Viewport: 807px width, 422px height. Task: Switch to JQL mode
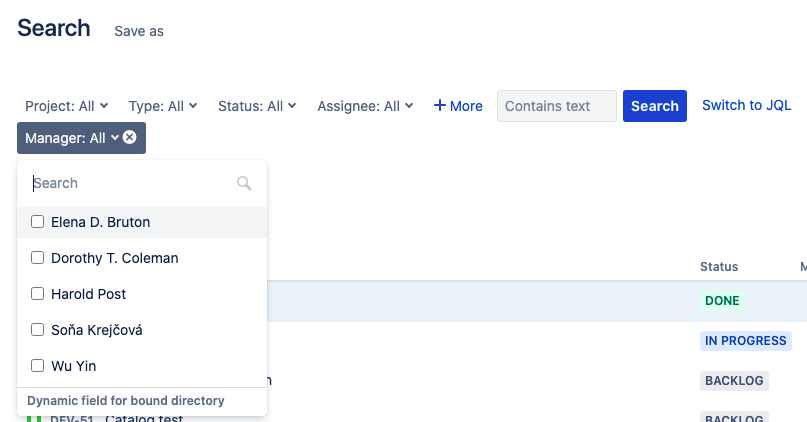(x=746, y=105)
